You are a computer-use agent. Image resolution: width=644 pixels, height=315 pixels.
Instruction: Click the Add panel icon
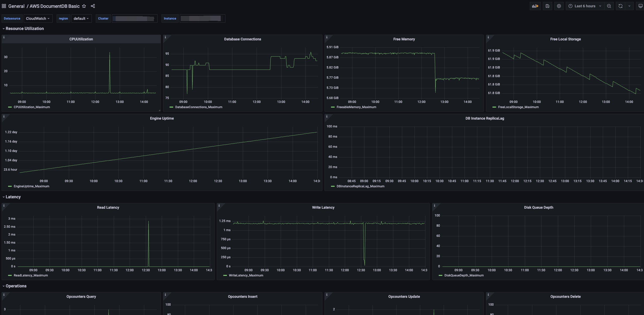[535, 6]
